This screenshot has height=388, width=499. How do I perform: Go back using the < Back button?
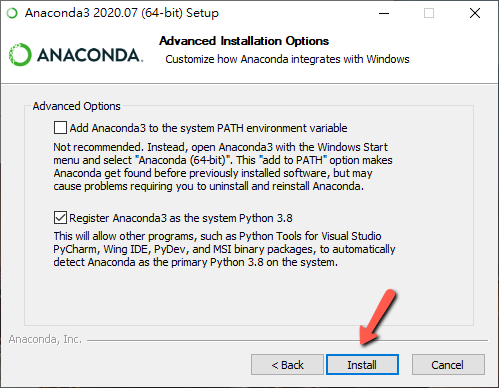tap(287, 365)
